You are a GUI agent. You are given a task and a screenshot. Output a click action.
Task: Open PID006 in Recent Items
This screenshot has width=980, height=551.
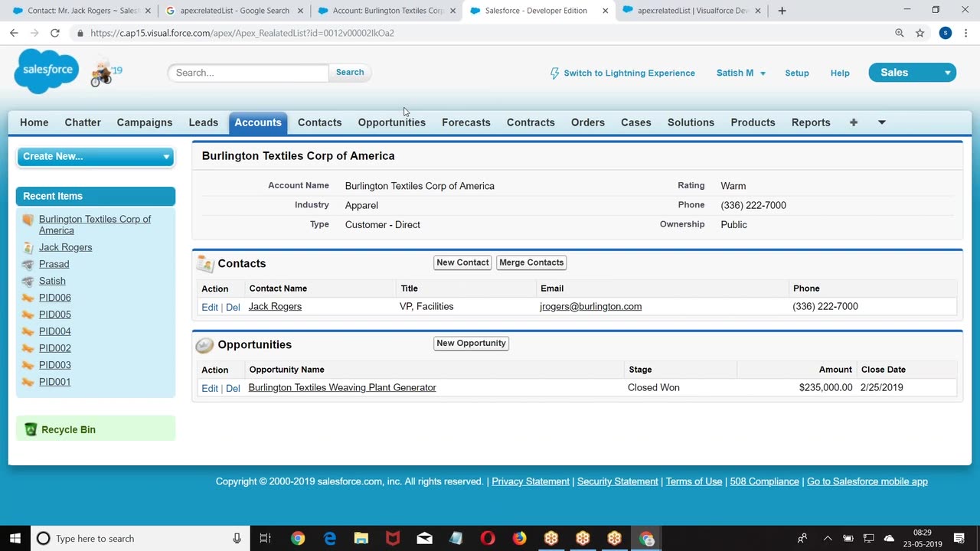55,298
